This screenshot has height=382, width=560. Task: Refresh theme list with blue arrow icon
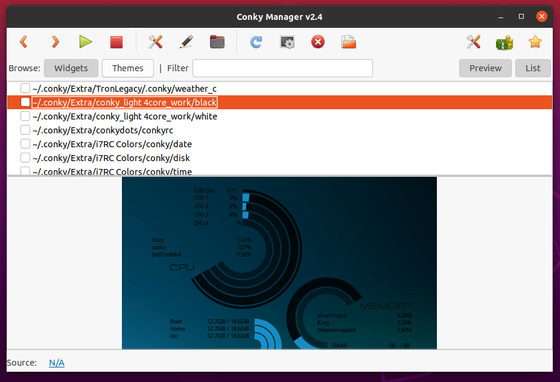pos(256,42)
